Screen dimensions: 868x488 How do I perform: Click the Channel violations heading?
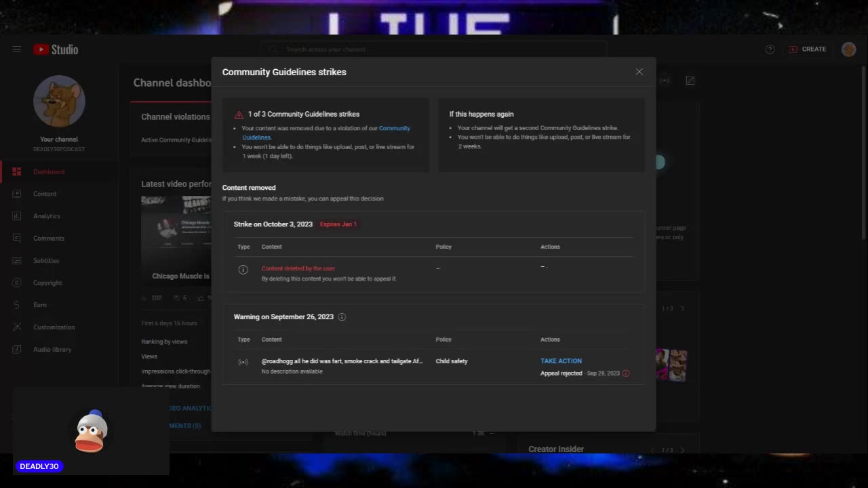(x=176, y=117)
